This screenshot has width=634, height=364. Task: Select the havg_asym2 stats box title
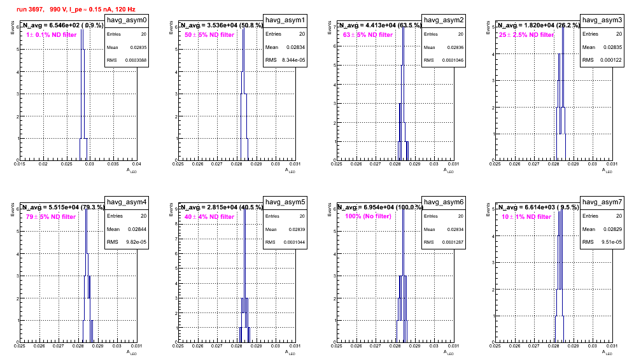(444, 20)
